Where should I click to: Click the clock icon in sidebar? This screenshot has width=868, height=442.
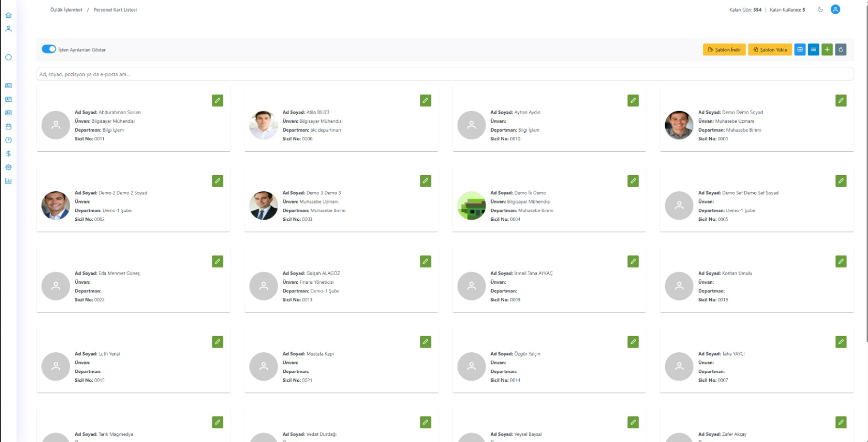pos(8,140)
